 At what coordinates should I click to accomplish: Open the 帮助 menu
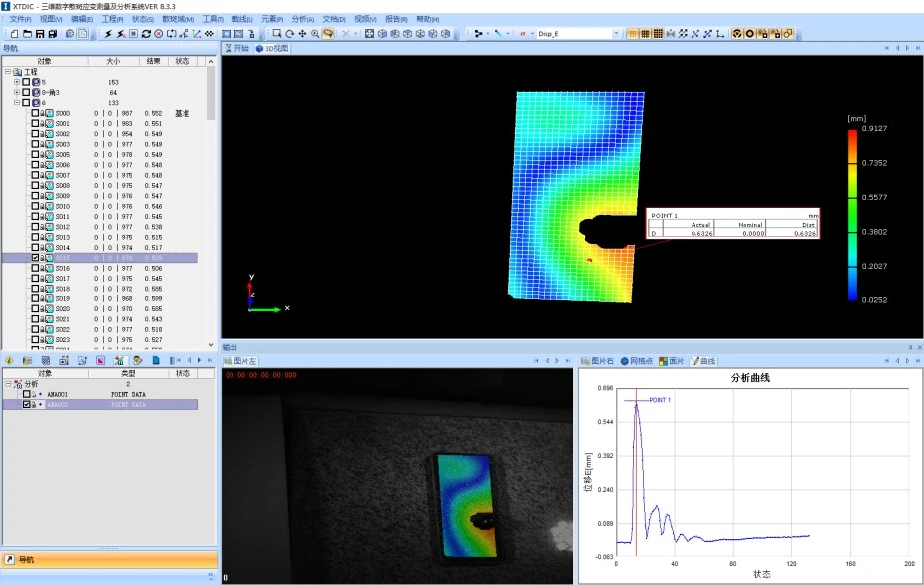point(428,19)
